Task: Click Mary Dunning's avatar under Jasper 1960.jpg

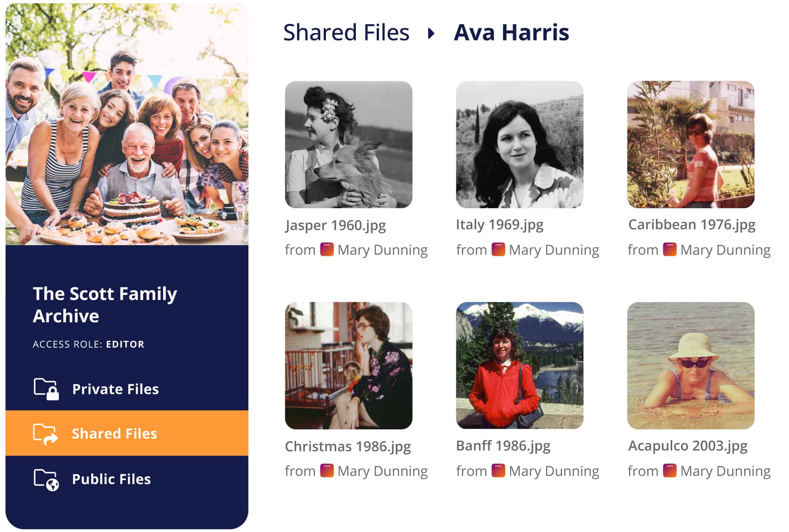Action: [x=327, y=249]
